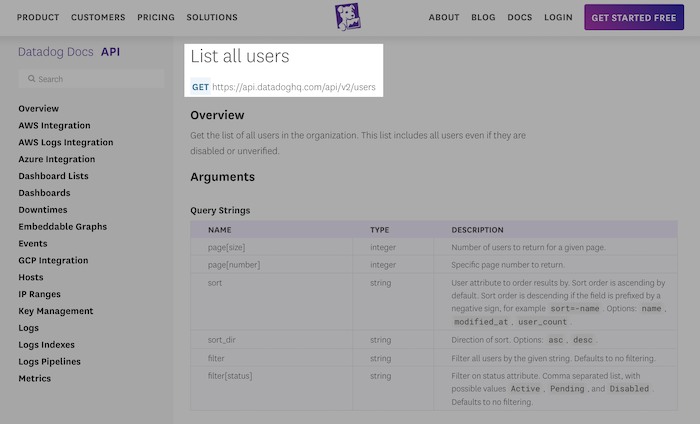Viewport: 700px width, 424px height.
Task: Visit the Blog link
Action: (x=483, y=18)
